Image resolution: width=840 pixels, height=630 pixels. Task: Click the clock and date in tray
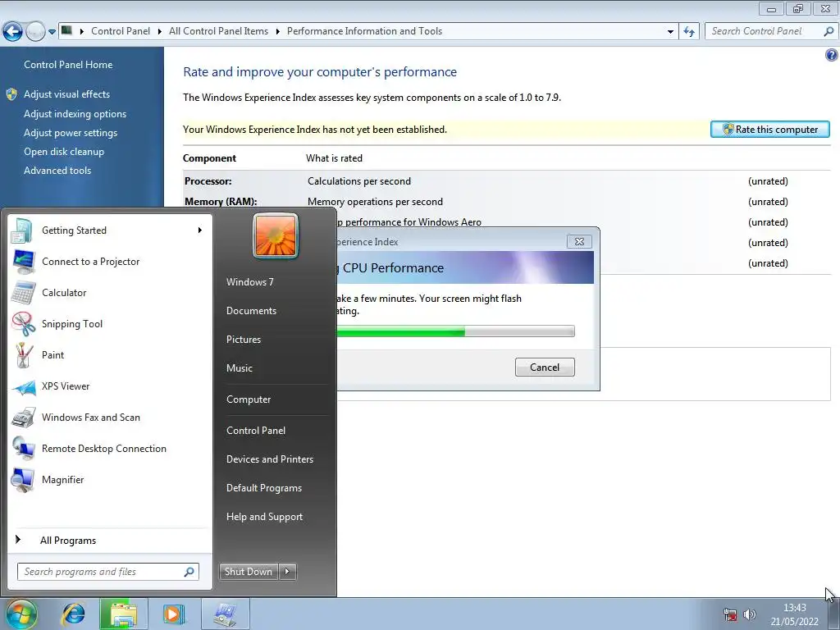point(794,614)
